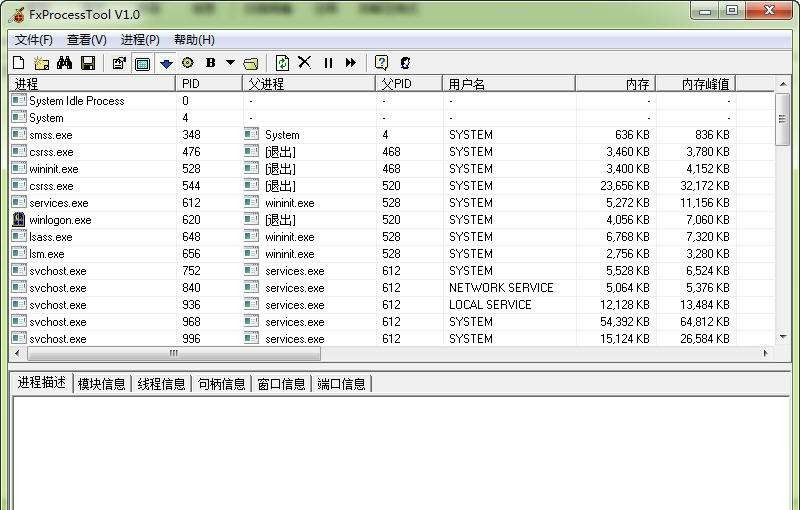Sort by the 父进程 column header
This screenshot has height=510, width=800.
point(309,84)
